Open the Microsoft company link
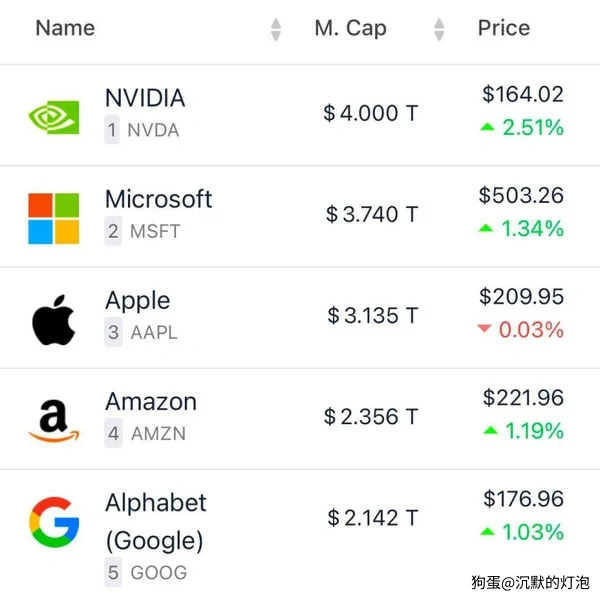The height and width of the screenshot is (596, 600). 158,199
